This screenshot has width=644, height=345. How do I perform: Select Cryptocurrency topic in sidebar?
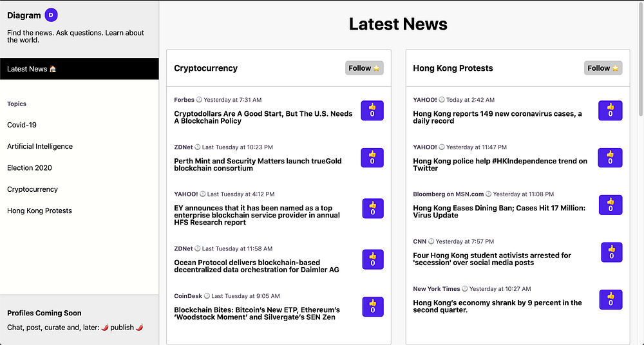click(32, 189)
